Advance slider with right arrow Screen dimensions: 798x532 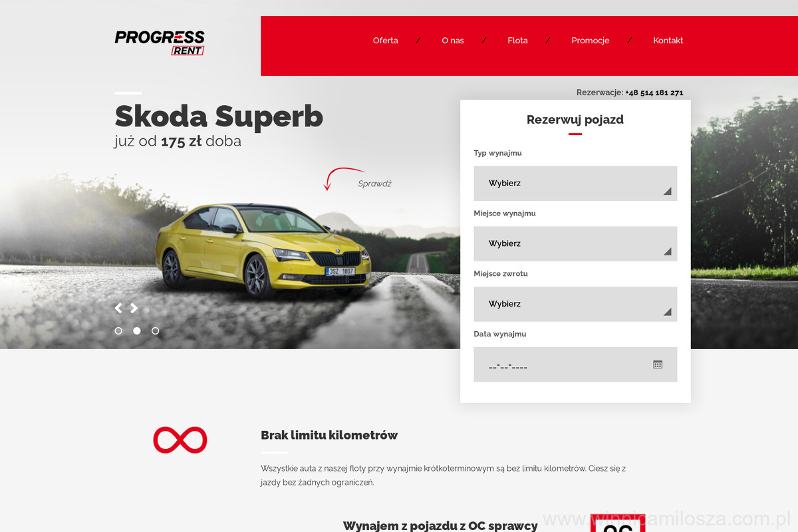tap(134, 308)
